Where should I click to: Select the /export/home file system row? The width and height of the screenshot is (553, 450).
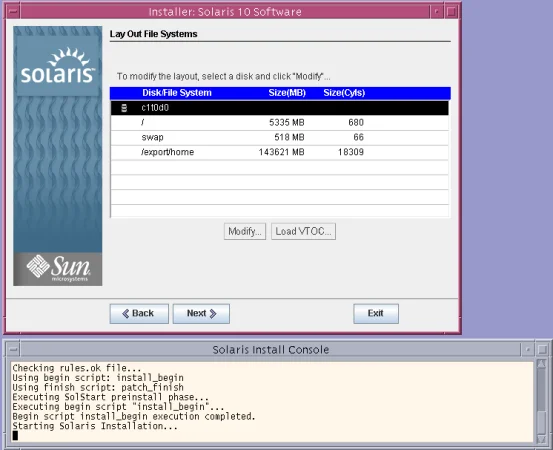tap(280, 152)
